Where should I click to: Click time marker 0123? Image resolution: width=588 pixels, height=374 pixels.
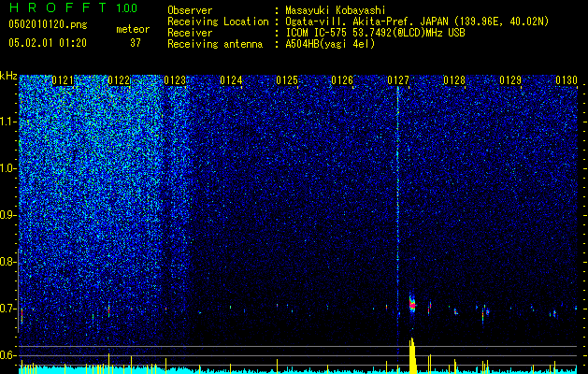click(x=175, y=80)
